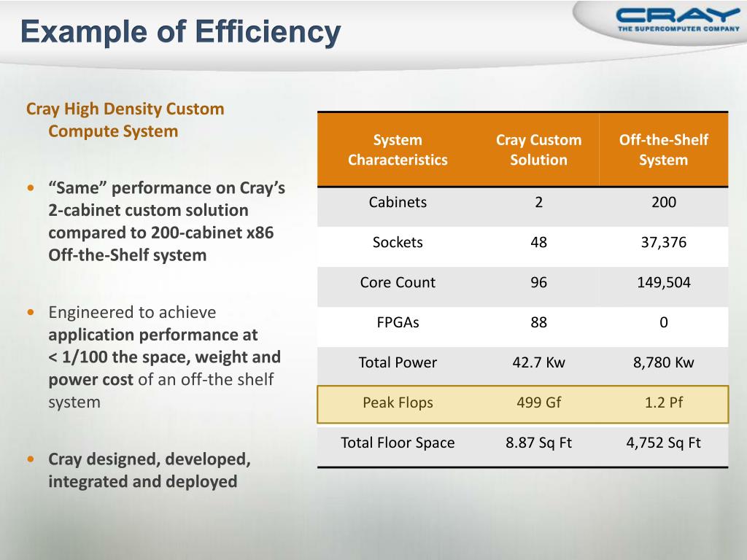Click the FPGAs value "0"
747x560 pixels.
click(664, 322)
